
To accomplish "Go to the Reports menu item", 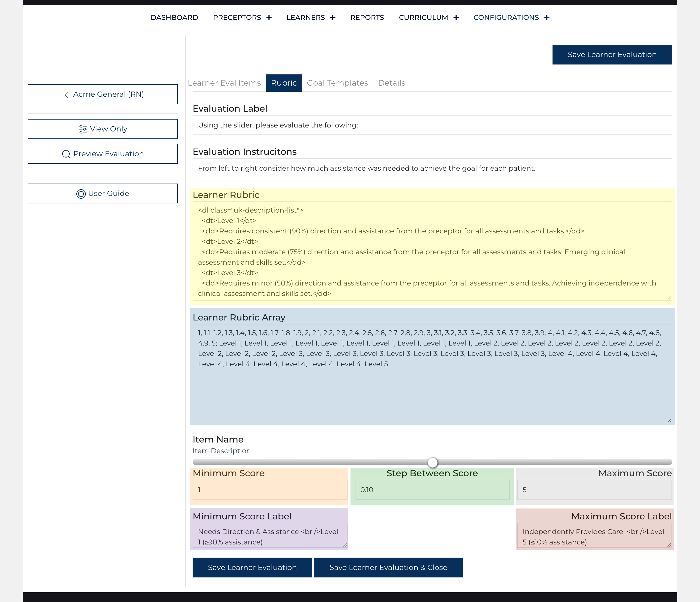I will point(367,18).
